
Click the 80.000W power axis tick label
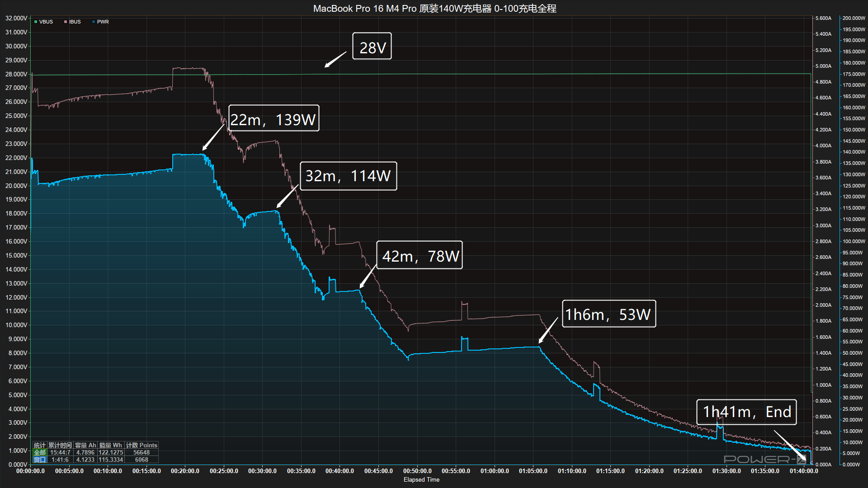(854, 286)
